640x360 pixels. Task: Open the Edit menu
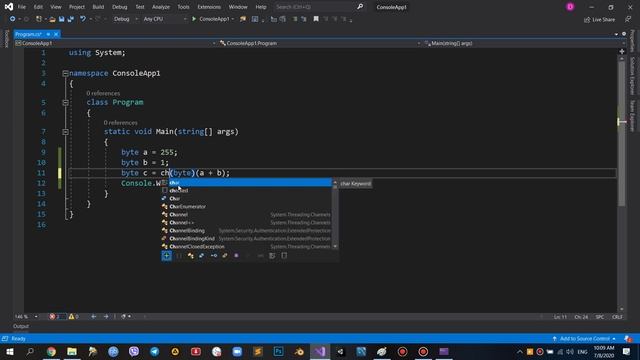click(x=38, y=7)
